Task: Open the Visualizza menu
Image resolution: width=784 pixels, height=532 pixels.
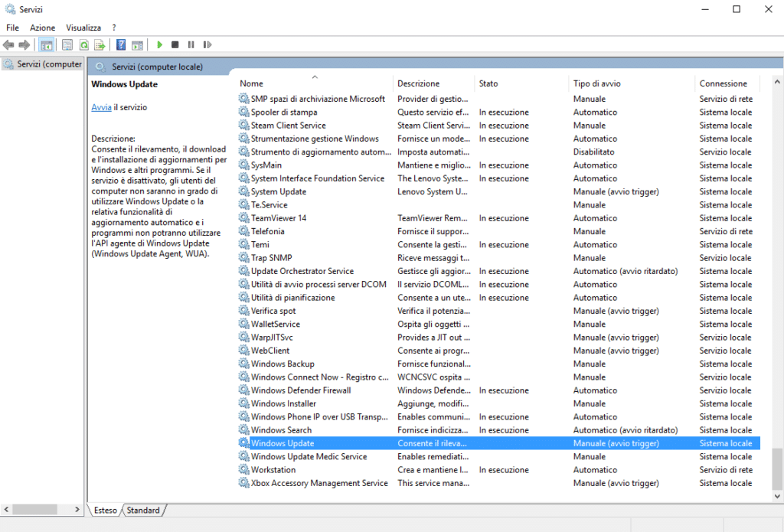Action: click(83, 28)
